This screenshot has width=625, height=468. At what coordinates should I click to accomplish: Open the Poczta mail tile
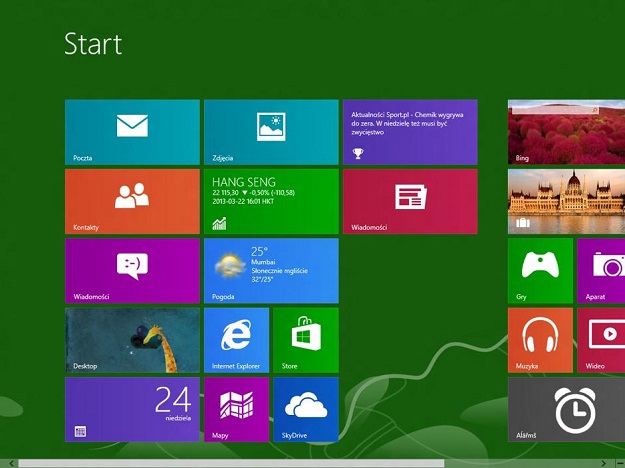[132, 132]
